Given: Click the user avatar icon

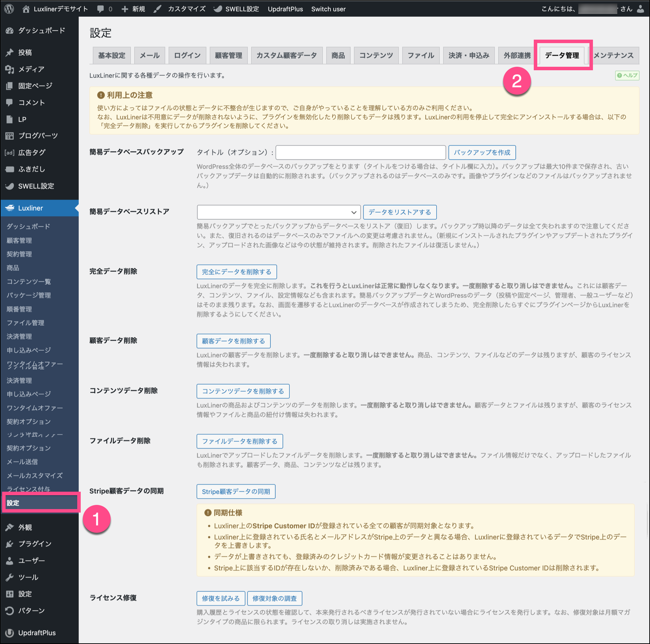Looking at the screenshot, I should point(640,9).
